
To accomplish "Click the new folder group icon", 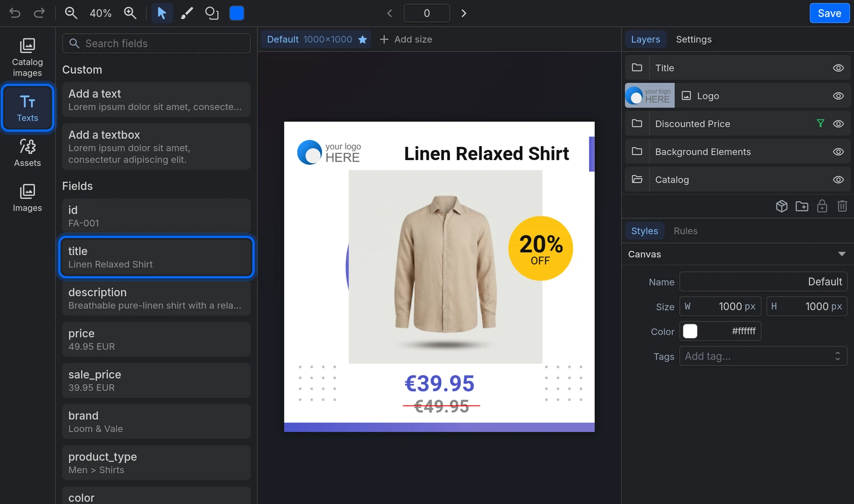I will (802, 206).
